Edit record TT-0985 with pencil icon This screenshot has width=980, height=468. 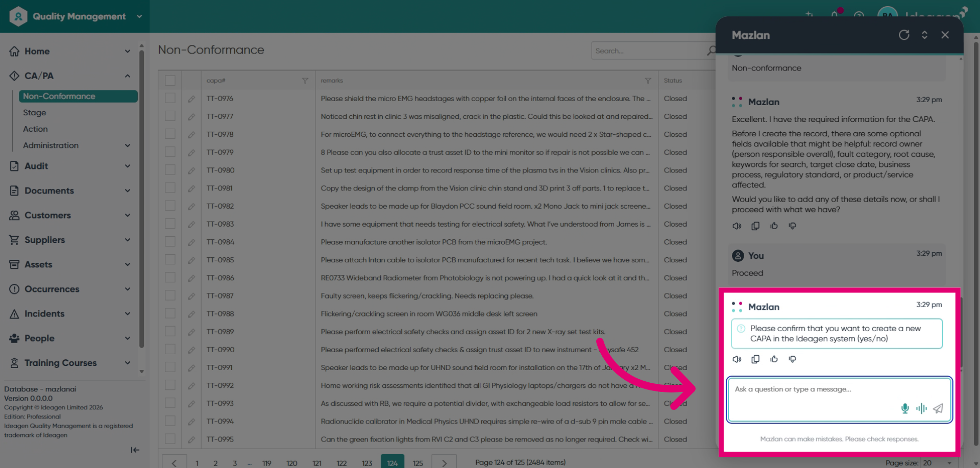pos(191,260)
